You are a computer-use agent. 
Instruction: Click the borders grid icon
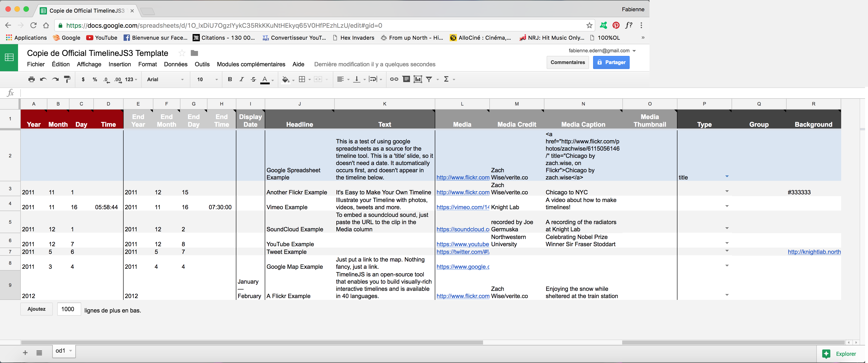tap(302, 79)
